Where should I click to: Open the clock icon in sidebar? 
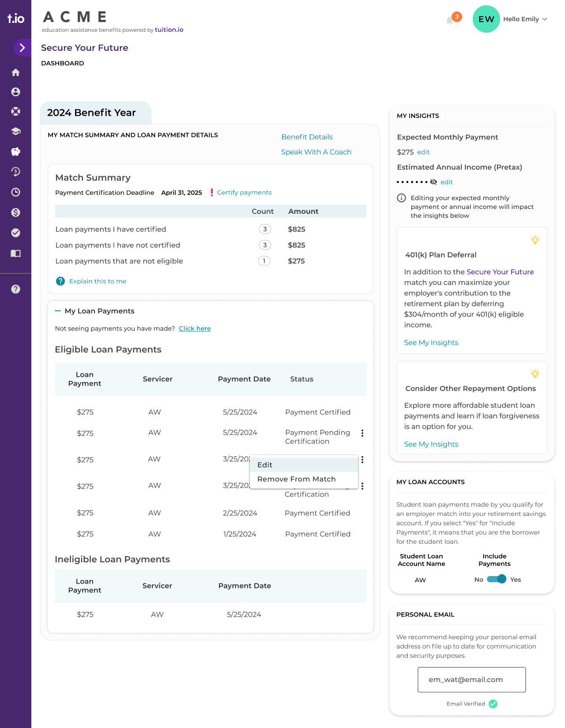click(16, 192)
